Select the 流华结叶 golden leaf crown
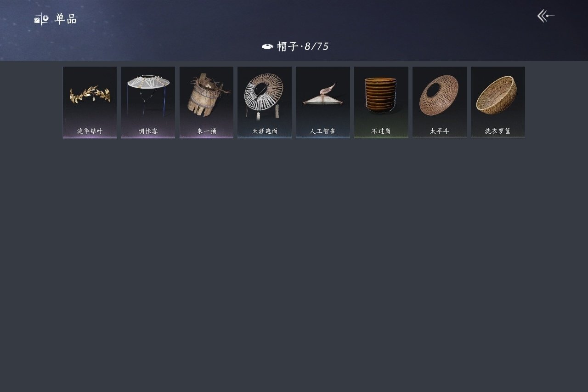The image size is (588, 392). [x=90, y=102]
